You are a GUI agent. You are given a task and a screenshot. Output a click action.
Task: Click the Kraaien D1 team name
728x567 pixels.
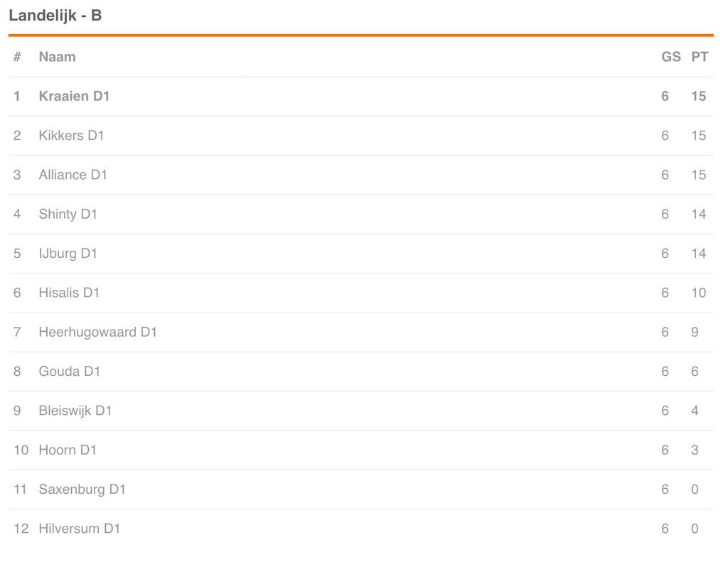(74, 96)
